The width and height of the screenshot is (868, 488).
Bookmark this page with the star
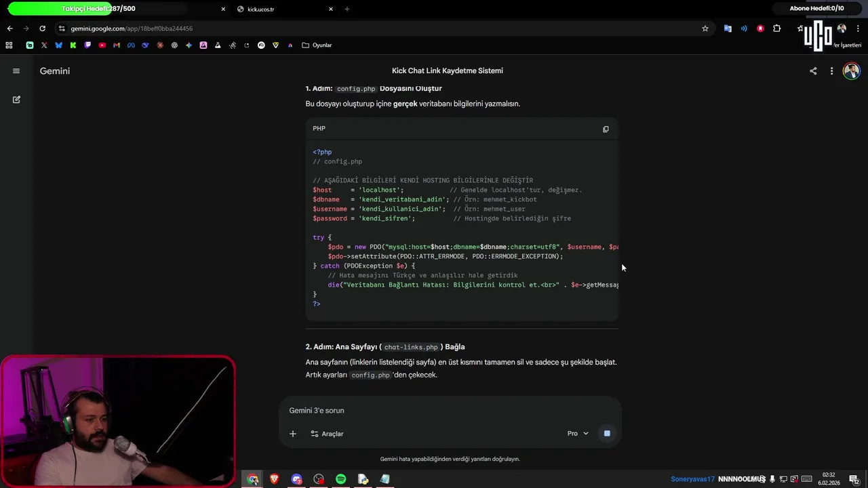[705, 28]
